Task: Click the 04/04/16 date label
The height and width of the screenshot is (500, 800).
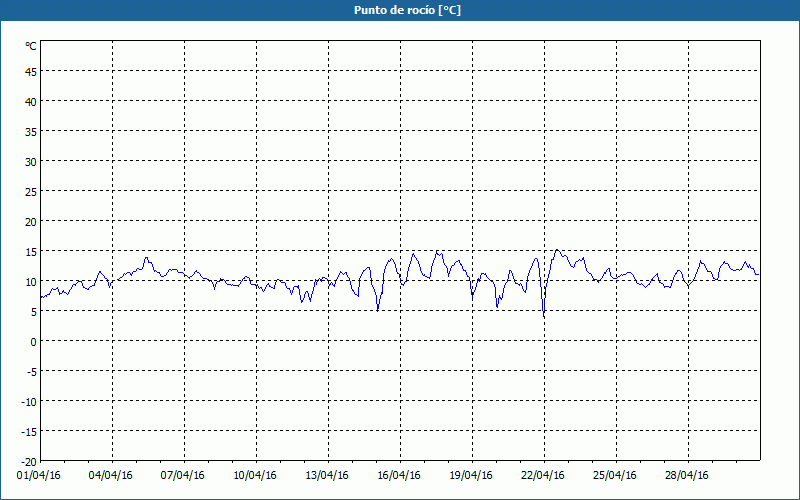Action: pyautogui.click(x=111, y=476)
